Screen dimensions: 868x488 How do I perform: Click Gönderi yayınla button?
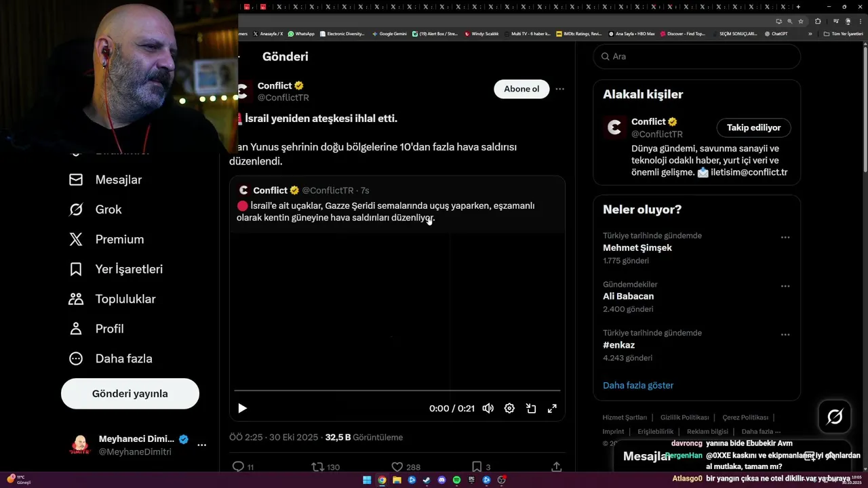coord(130,394)
